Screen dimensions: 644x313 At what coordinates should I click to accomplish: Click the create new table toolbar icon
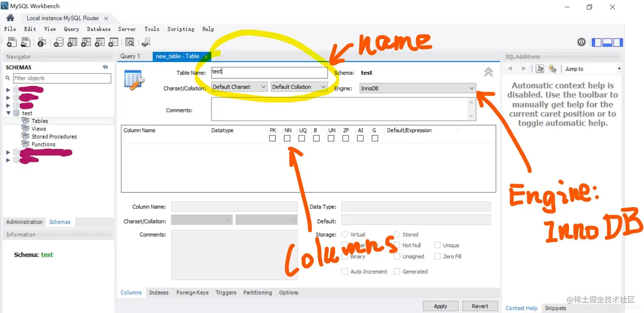pos(72,42)
